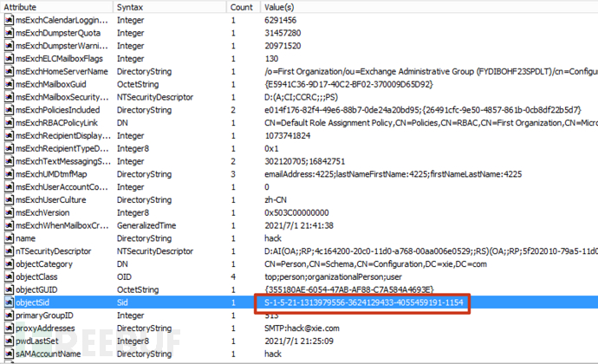Click the value D:(A;CI;CCRC;;;PS)

coord(302,97)
